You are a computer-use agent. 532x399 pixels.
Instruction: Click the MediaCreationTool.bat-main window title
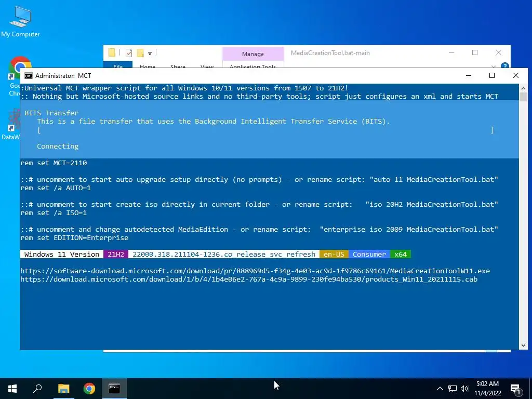pyautogui.click(x=330, y=53)
